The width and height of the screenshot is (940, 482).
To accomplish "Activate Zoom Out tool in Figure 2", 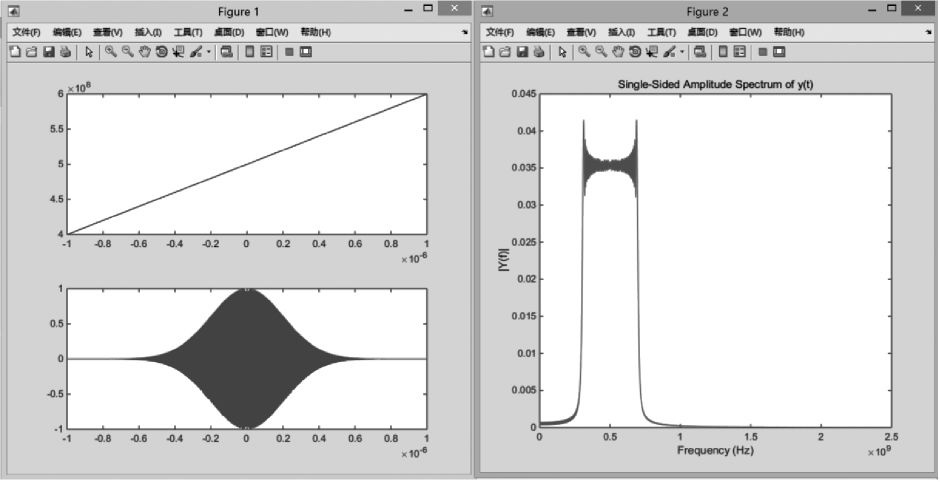I will [x=601, y=52].
